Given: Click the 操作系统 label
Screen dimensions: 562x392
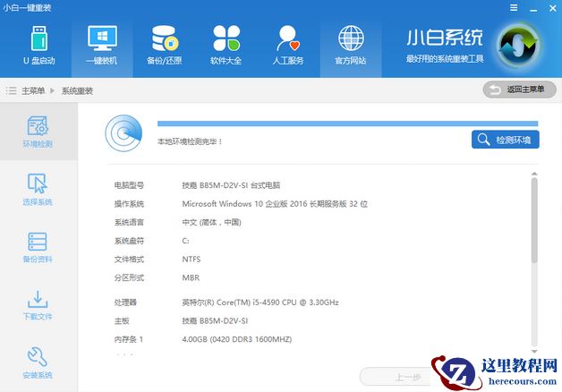Looking at the screenshot, I should click(129, 204).
